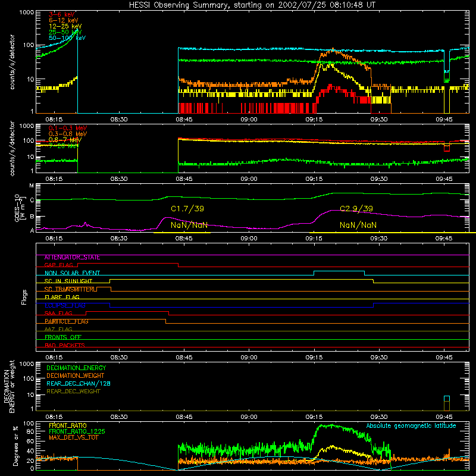This screenshot has height=476, width=476.
Task: Click the C2.9/39 flare annotation
Action: (x=356, y=209)
